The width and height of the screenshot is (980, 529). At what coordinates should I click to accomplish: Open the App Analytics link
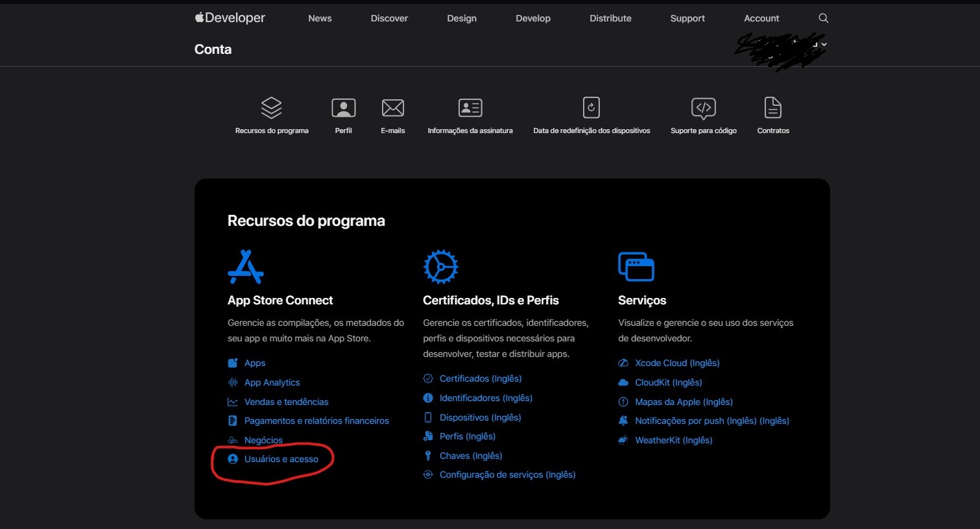click(x=272, y=382)
